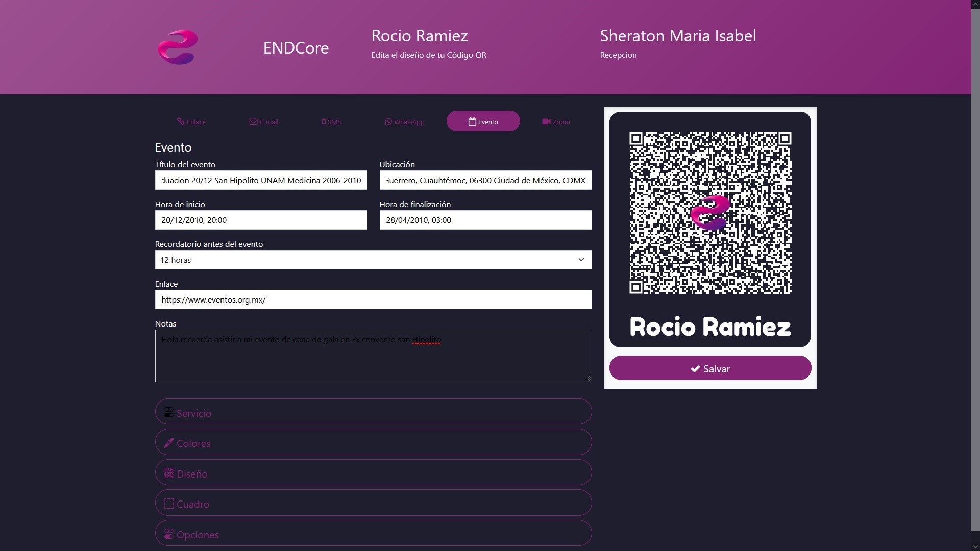Click the Hora de inicio date field
980x551 pixels.
tap(261, 220)
